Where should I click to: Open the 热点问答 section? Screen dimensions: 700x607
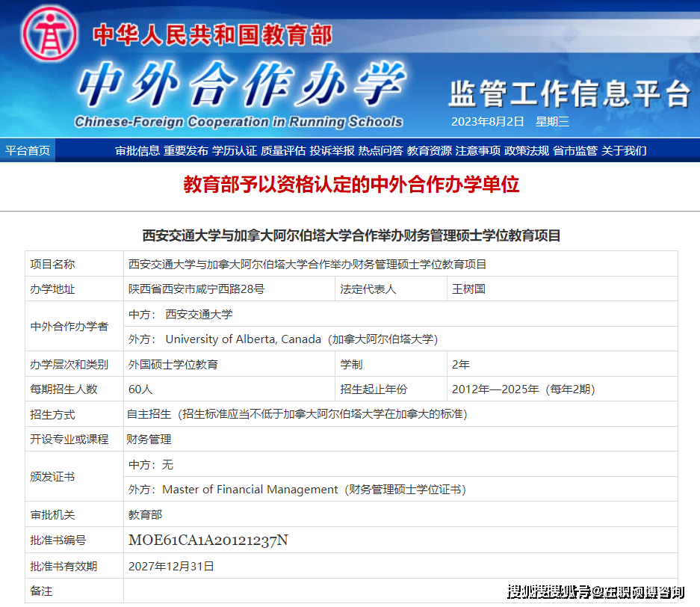click(380, 151)
